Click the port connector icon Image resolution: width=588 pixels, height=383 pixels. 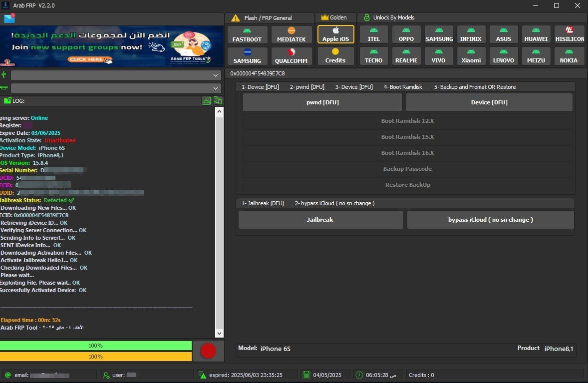pos(4,88)
